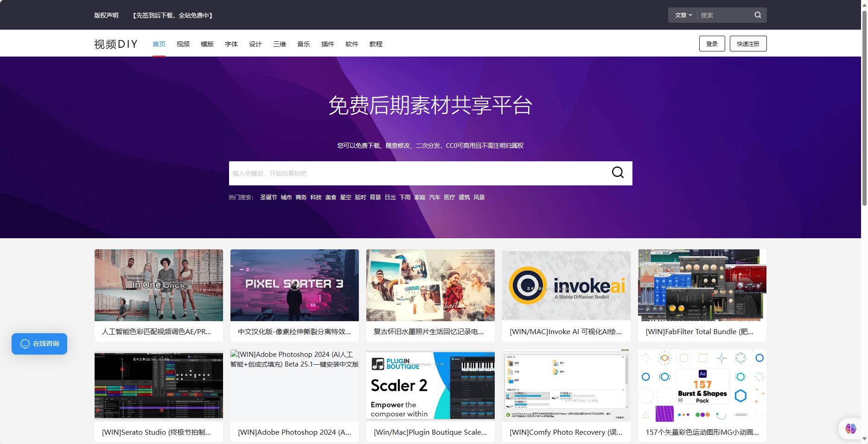This screenshot has height=444, width=868.
Task: Open the 版权声明 link
Action: [106, 15]
